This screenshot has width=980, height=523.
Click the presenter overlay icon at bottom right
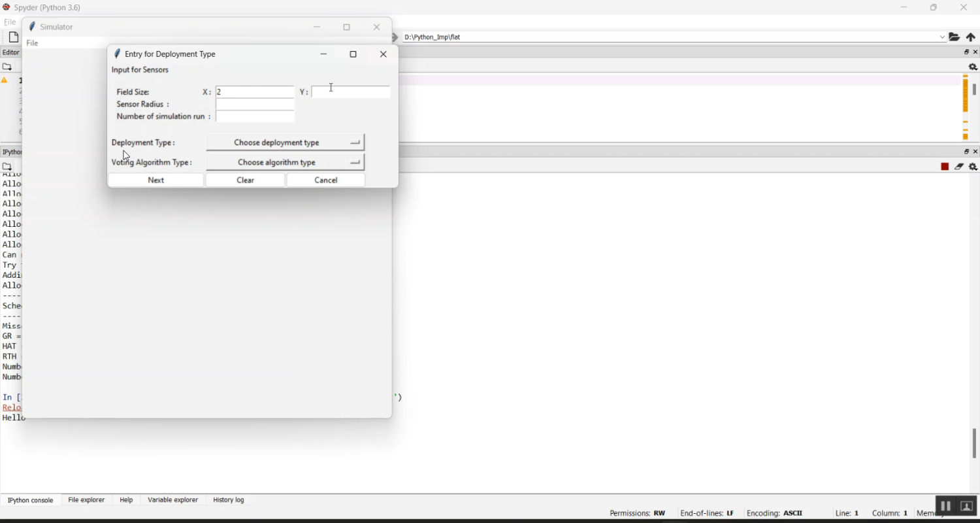tap(967, 506)
